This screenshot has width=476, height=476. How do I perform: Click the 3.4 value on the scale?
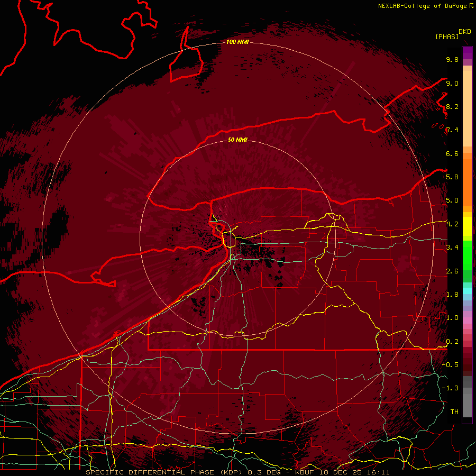coord(452,248)
